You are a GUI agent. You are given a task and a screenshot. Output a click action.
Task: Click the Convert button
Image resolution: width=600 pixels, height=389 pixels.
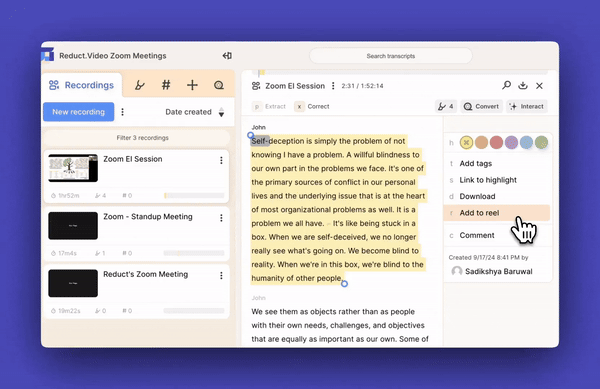click(x=481, y=106)
